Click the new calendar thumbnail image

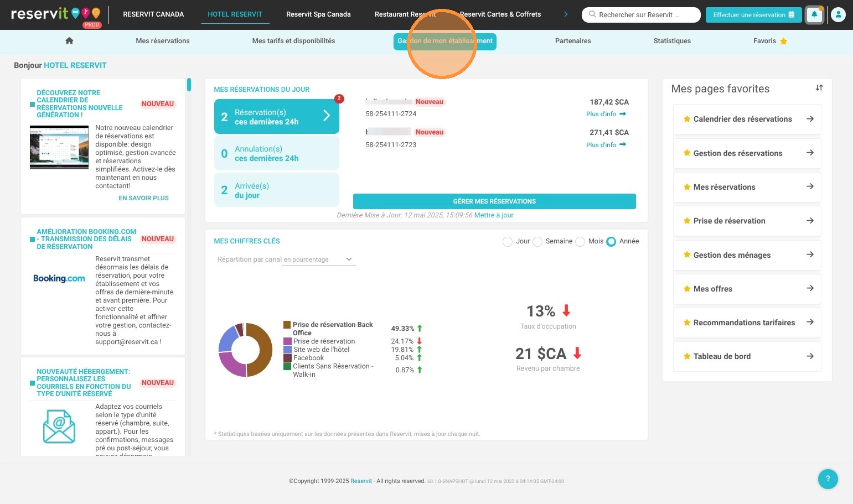59,147
